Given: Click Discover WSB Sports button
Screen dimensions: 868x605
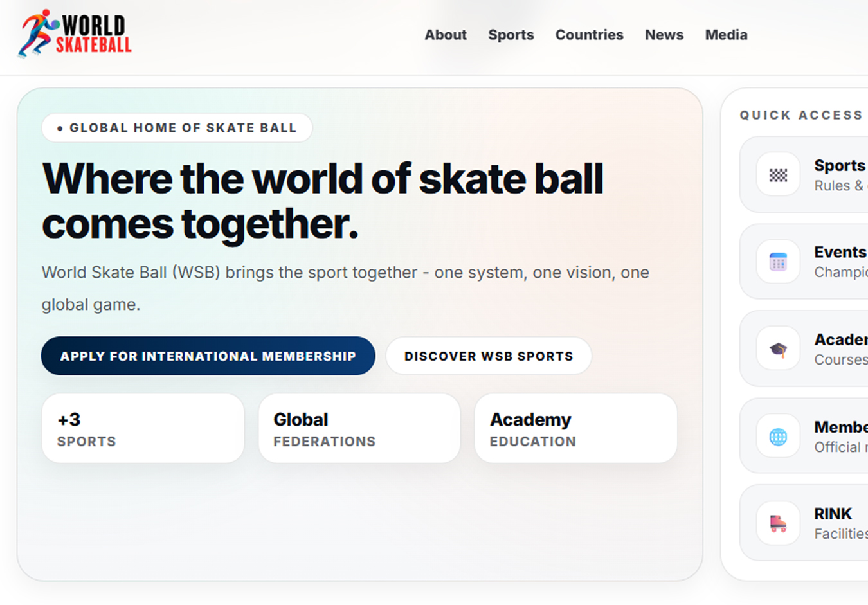Looking at the screenshot, I should tap(489, 356).
